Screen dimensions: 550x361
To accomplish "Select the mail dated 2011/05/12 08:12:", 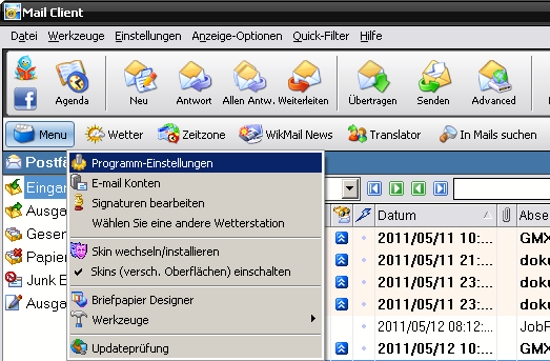I will coord(435,327).
